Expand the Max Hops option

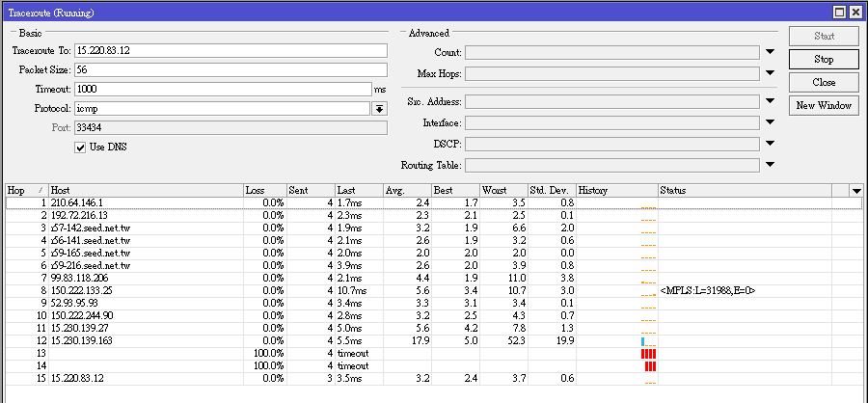(x=770, y=73)
